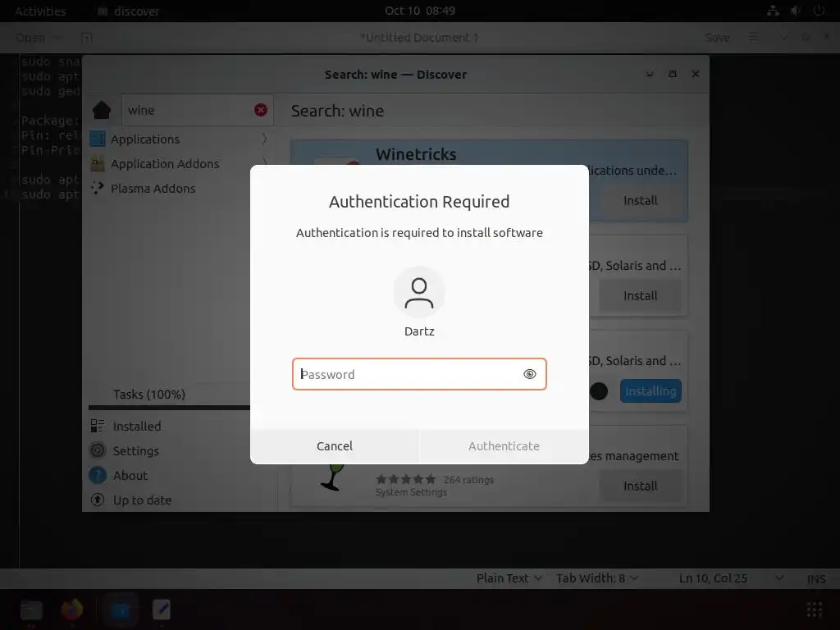Click Installed list icon
Image resolution: width=840 pixels, height=630 pixels.
[98, 426]
